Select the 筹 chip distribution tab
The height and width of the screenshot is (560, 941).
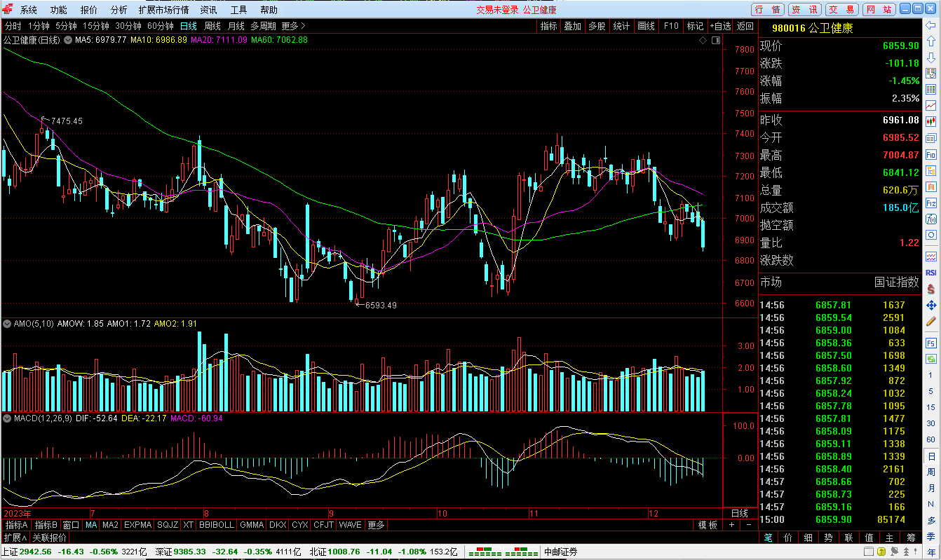click(x=910, y=538)
